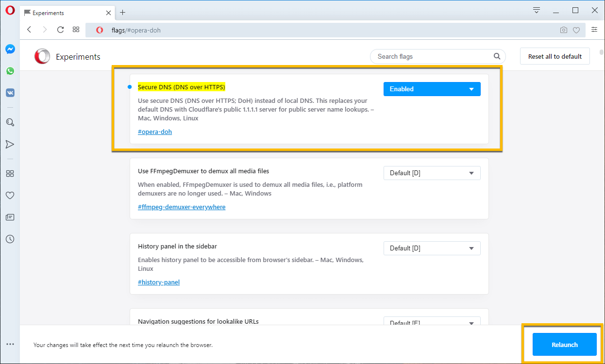Open My Flow from the sidebar
Screen dimensions: 605x364
click(10, 144)
